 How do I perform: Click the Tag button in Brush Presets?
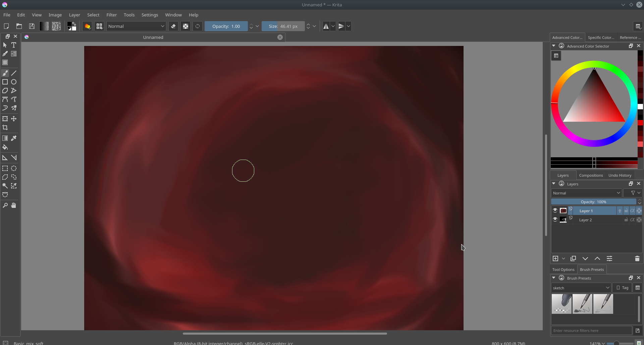pyautogui.click(x=622, y=288)
